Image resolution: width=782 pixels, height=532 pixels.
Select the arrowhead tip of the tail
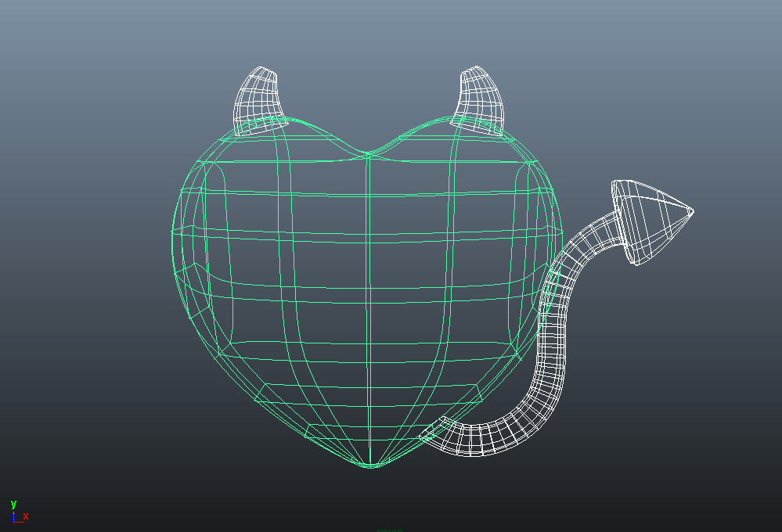tap(652, 221)
